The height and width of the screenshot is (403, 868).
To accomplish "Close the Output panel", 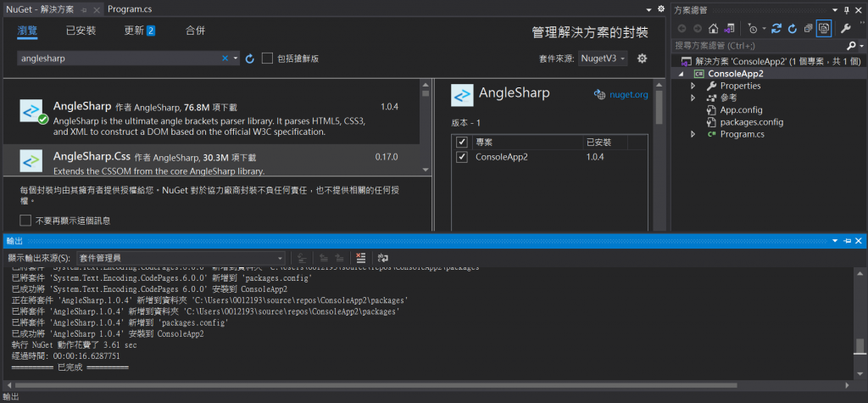I will (858, 241).
